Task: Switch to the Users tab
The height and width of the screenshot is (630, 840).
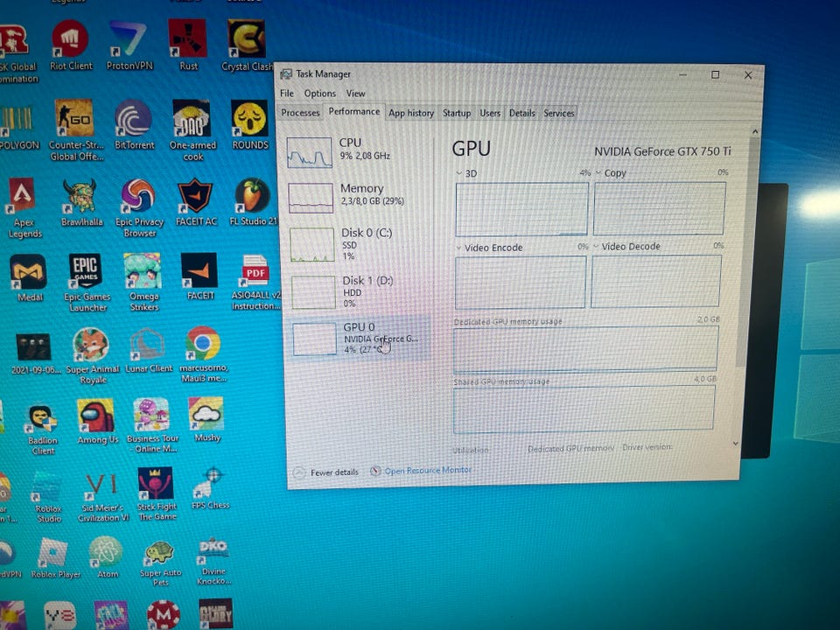Action: click(490, 113)
